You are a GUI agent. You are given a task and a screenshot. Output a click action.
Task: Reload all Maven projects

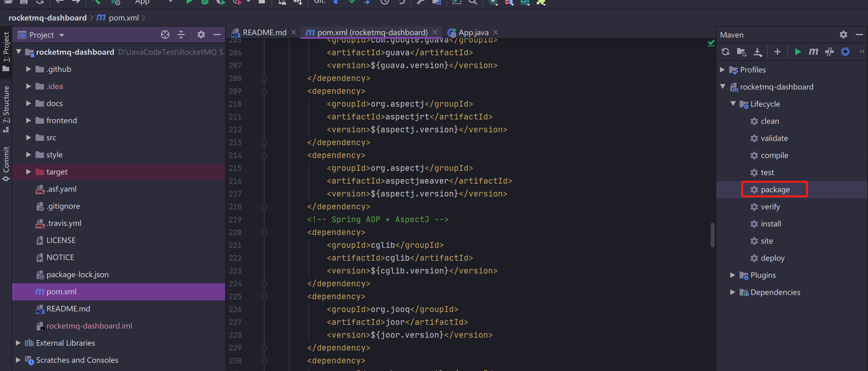tap(725, 52)
